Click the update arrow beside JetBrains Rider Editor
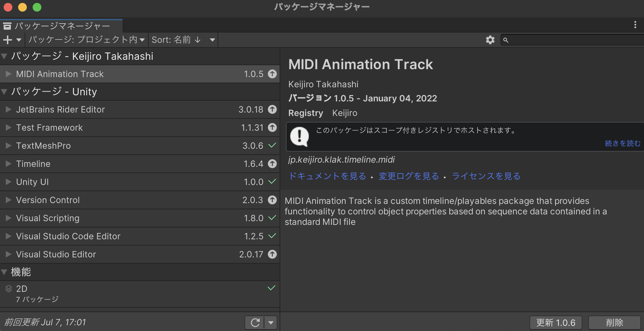This screenshot has height=331, width=644. 272,109
